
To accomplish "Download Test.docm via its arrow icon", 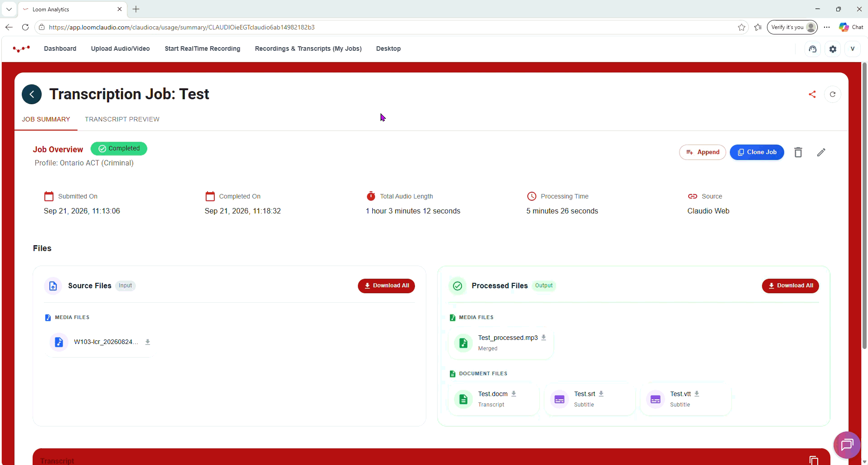I will pyautogui.click(x=514, y=394).
